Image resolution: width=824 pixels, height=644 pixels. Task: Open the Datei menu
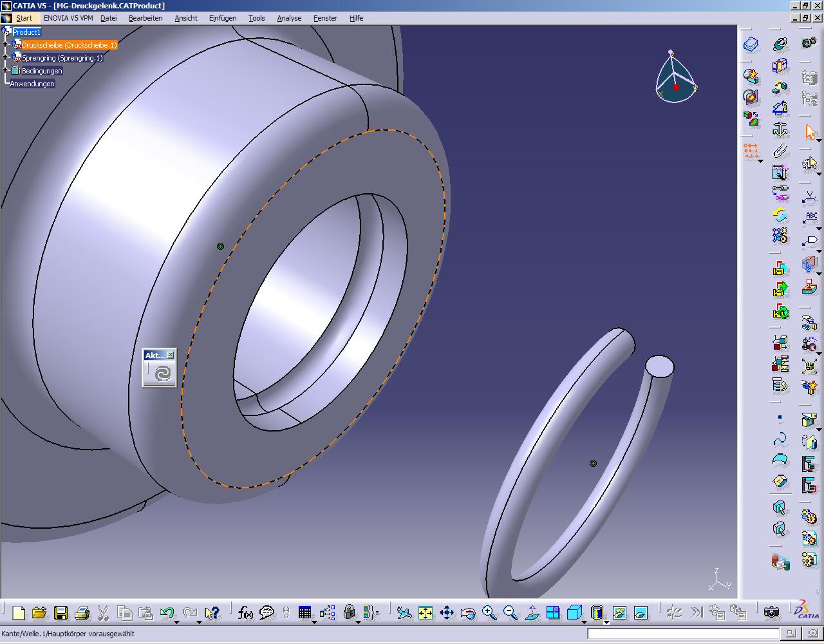point(109,18)
